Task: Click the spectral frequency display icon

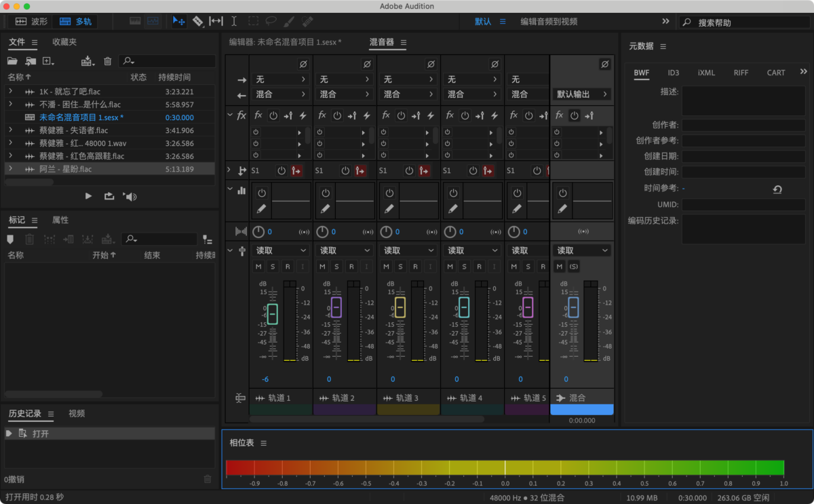Action: click(136, 21)
